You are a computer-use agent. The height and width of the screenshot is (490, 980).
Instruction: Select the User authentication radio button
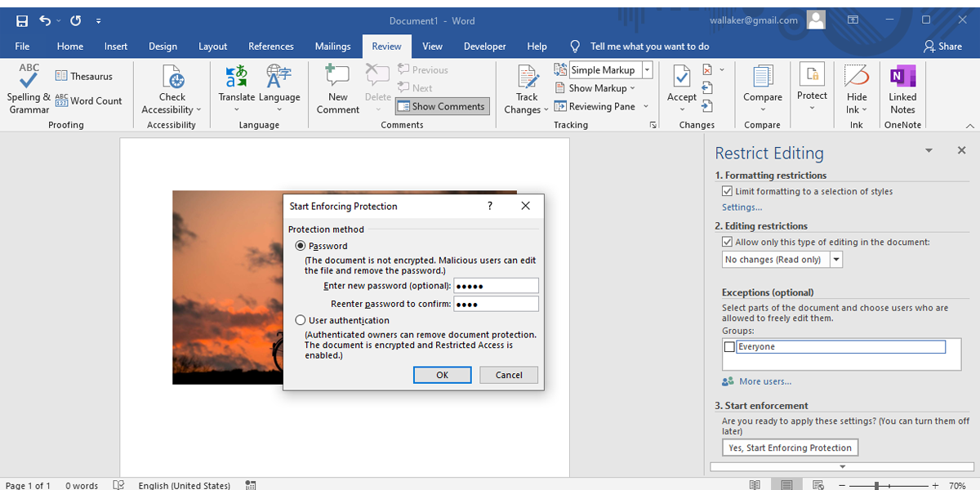click(301, 320)
